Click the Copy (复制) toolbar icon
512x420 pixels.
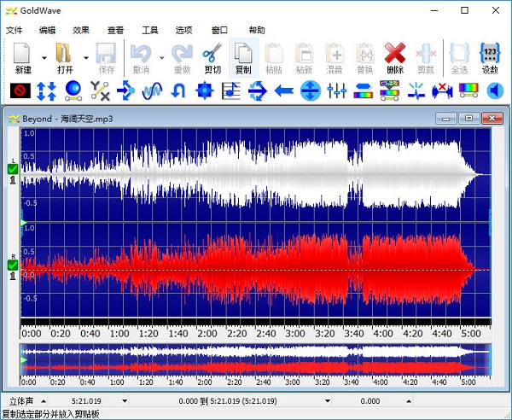(242, 53)
